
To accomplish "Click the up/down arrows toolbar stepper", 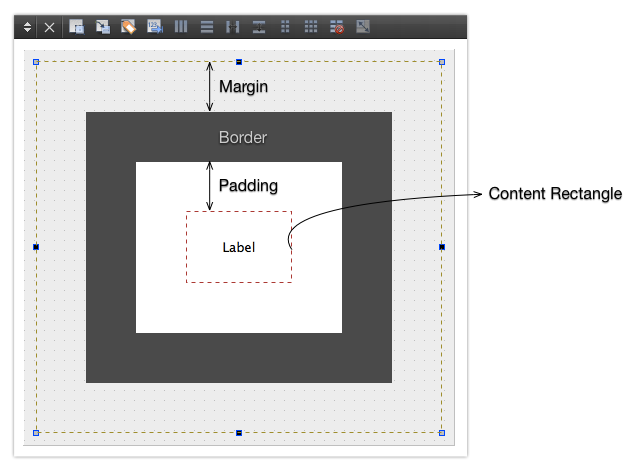I will [27, 27].
